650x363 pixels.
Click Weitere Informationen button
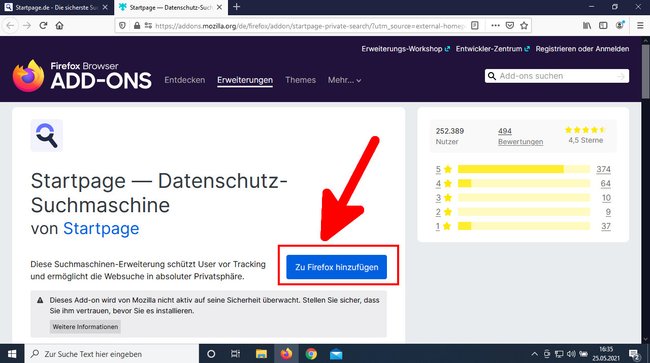(x=85, y=327)
